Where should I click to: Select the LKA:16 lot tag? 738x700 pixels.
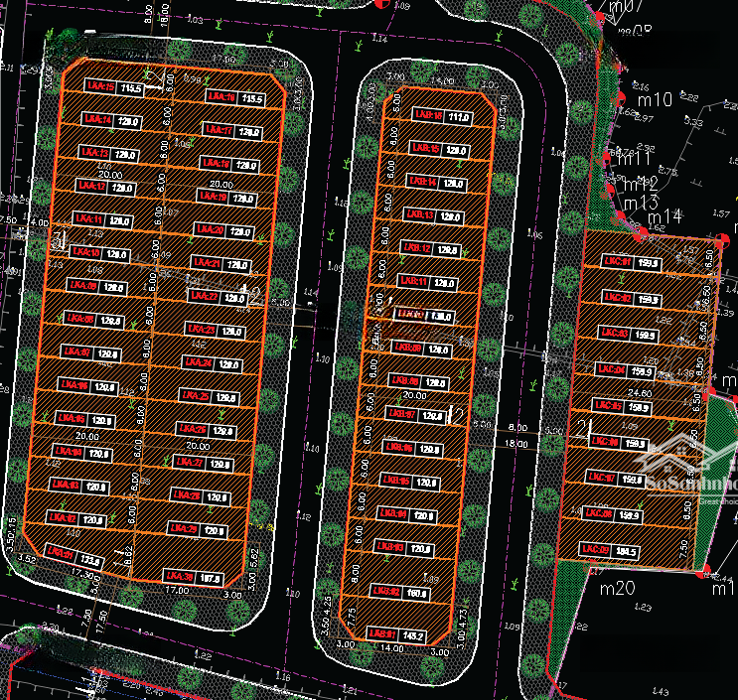point(221,97)
